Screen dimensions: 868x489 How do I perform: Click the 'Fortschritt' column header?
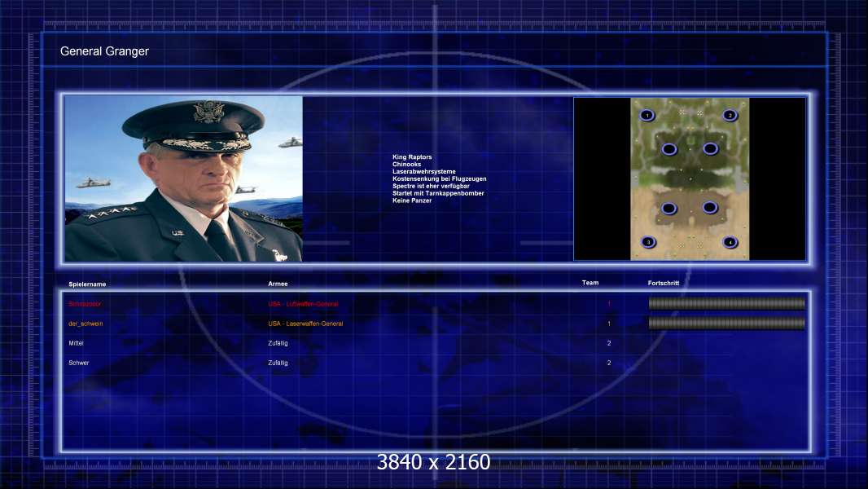(663, 283)
